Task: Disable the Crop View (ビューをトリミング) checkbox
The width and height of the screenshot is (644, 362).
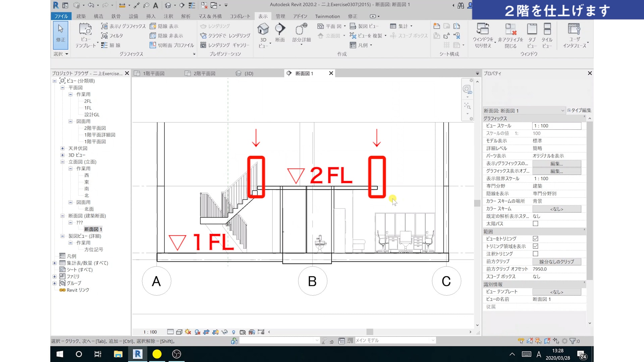Action: (x=535, y=239)
